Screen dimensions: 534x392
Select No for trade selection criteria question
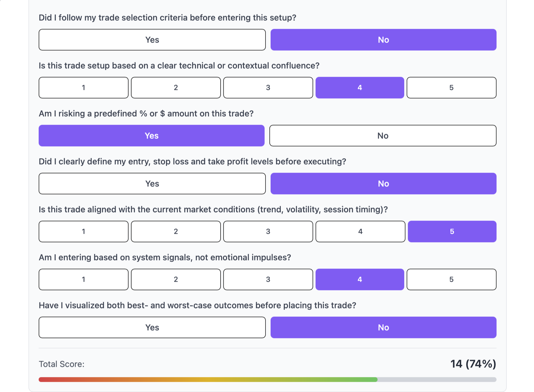(x=383, y=40)
